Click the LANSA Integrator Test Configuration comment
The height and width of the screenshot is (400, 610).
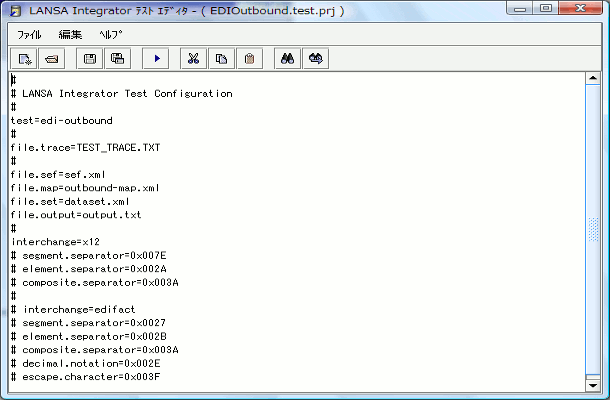coord(122,94)
